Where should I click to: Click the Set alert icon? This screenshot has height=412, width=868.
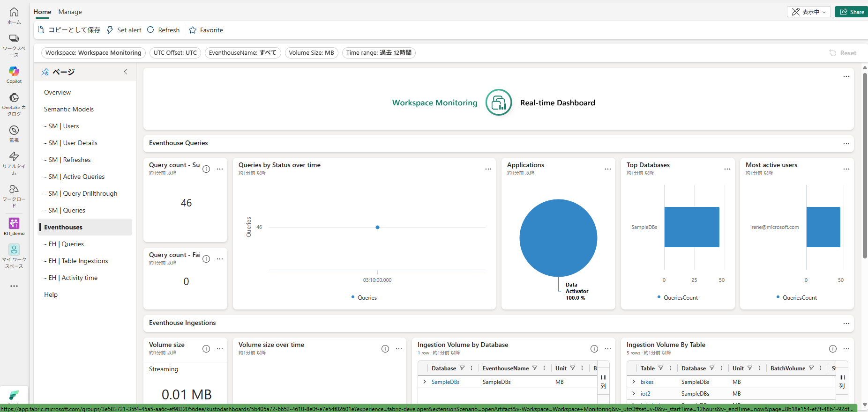tap(110, 30)
